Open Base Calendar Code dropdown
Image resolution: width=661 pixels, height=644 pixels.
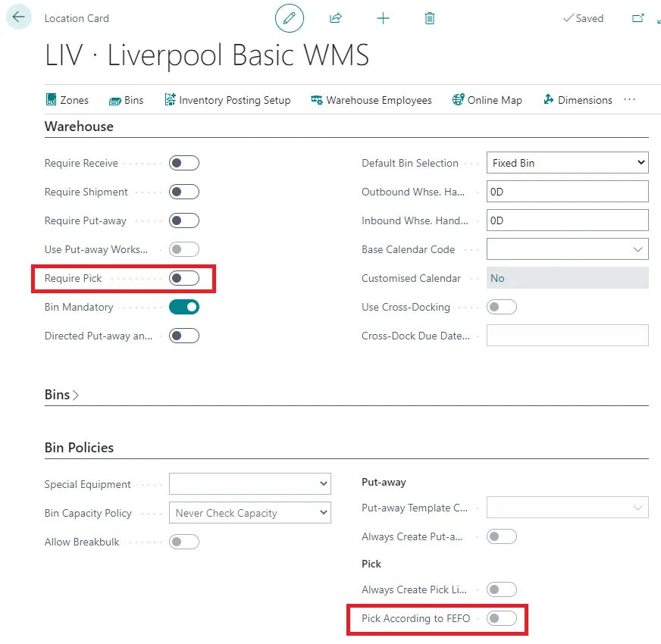[x=638, y=249]
